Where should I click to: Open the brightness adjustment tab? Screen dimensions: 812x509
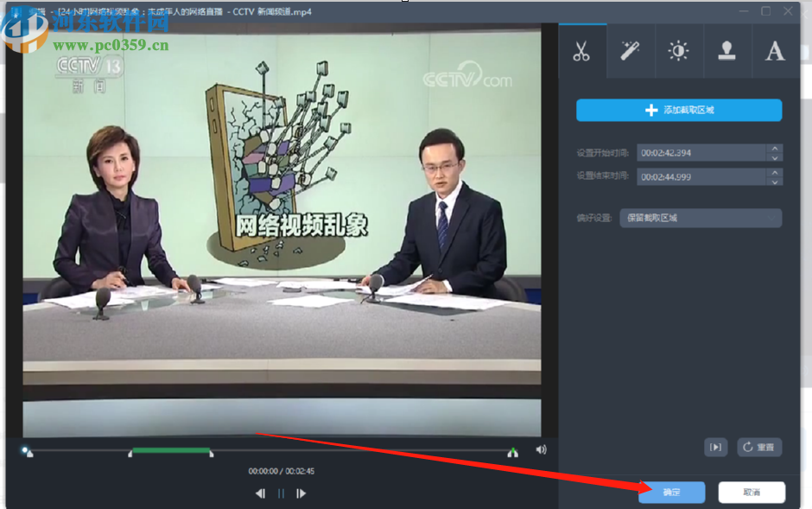click(x=678, y=51)
